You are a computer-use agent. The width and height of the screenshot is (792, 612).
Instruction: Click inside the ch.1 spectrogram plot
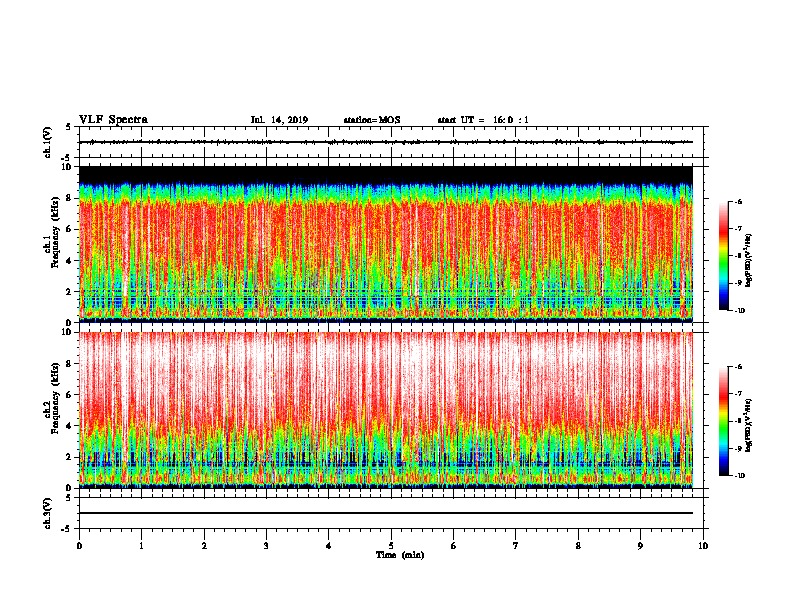pos(386,244)
